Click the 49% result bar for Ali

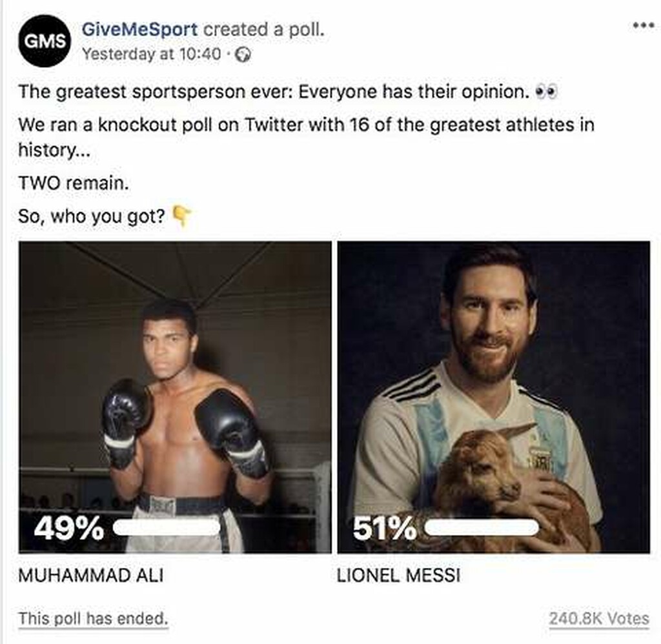(167, 527)
